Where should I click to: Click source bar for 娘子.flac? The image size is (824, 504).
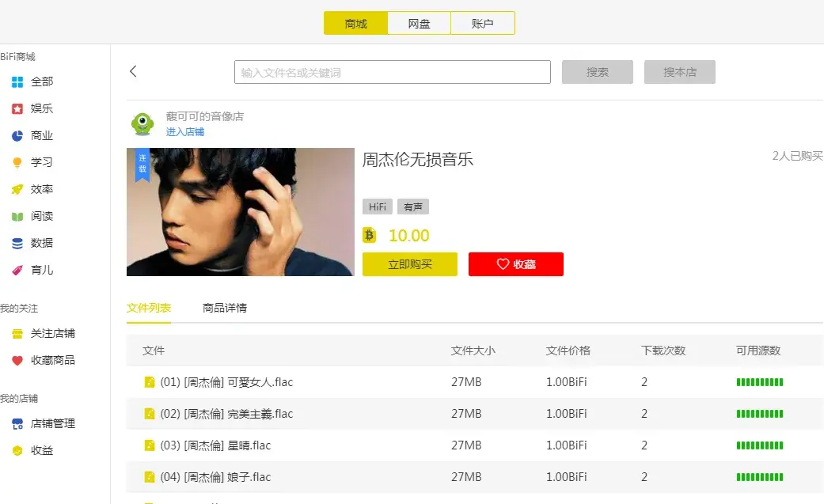pos(760,476)
